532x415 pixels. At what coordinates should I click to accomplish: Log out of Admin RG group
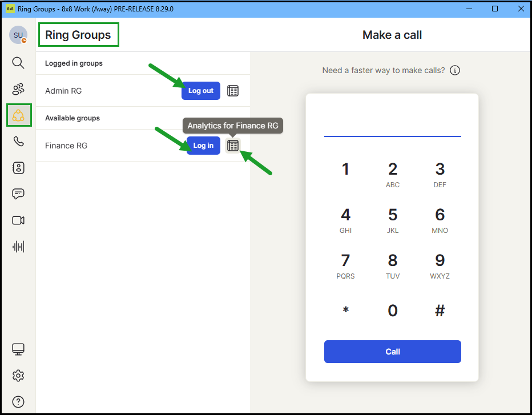point(201,91)
